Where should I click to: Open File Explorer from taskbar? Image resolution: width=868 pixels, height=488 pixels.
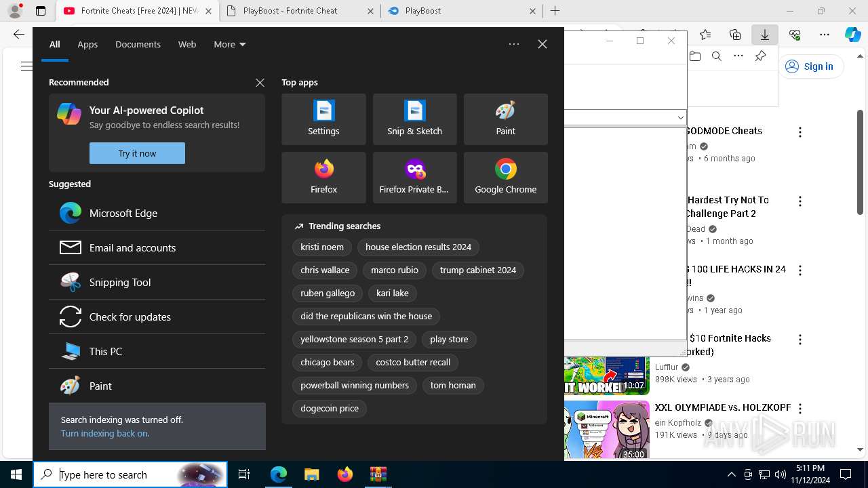(311, 474)
